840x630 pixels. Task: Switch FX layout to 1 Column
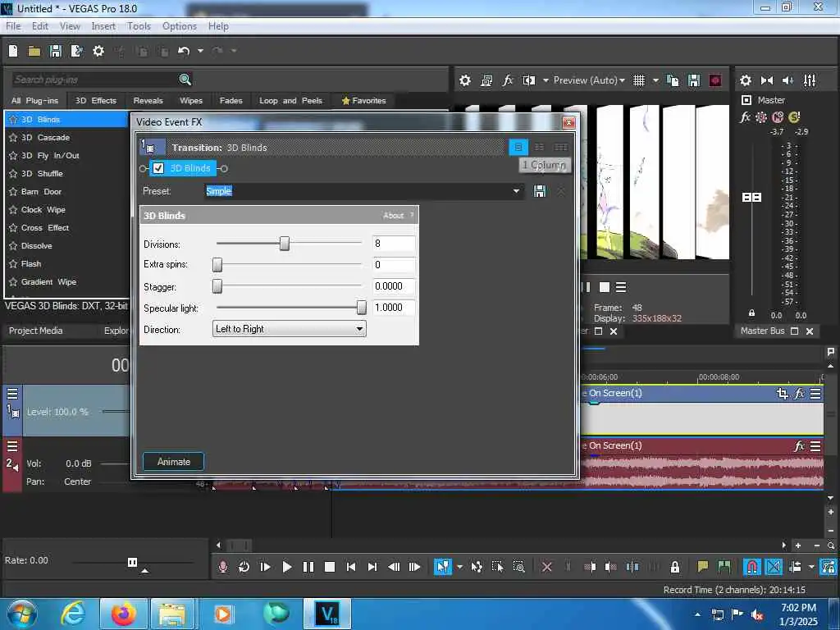coord(518,147)
